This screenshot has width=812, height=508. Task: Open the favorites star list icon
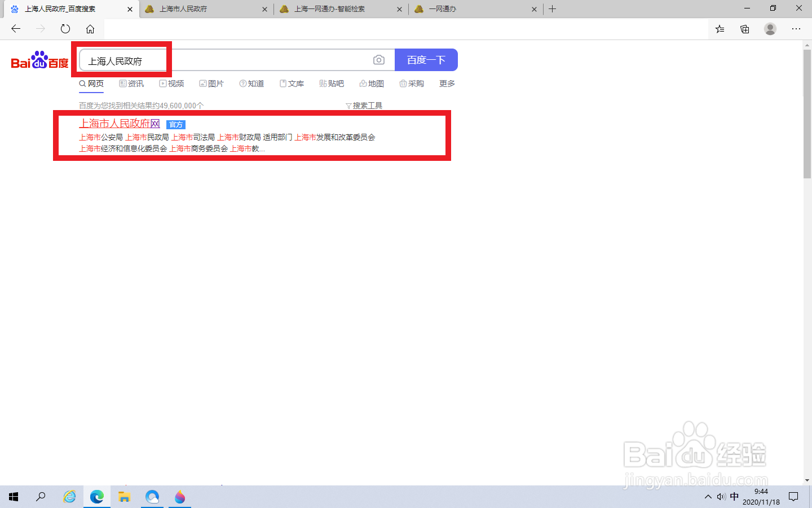point(720,29)
